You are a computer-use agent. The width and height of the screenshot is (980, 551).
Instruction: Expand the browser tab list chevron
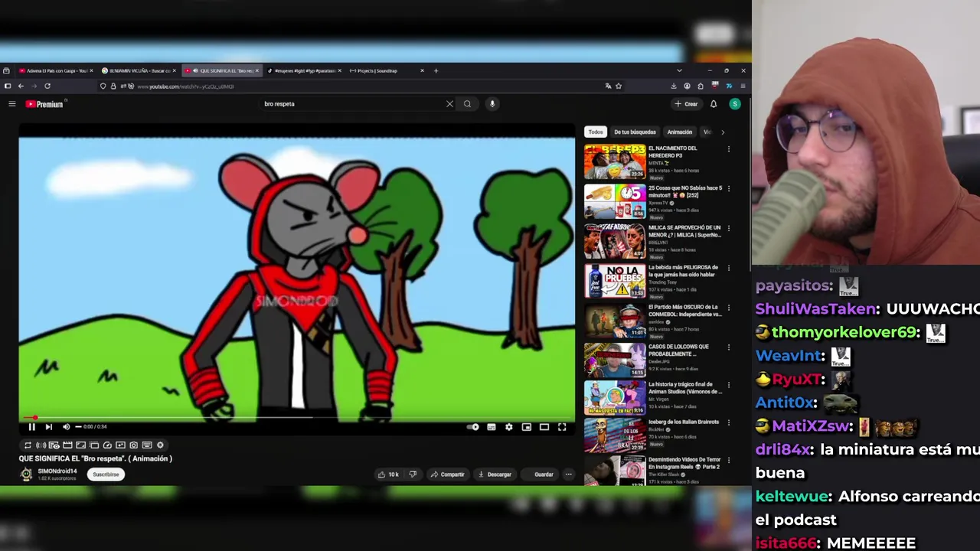coord(679,70)
